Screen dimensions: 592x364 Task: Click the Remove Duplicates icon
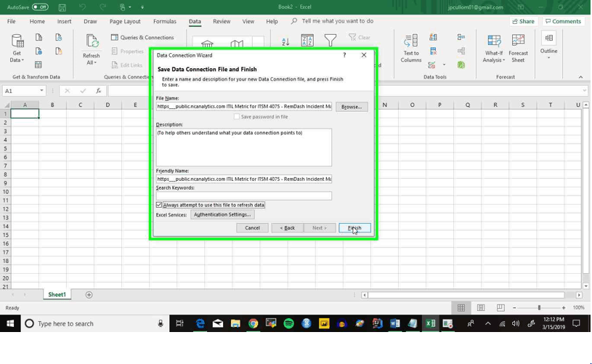point(433,51)
